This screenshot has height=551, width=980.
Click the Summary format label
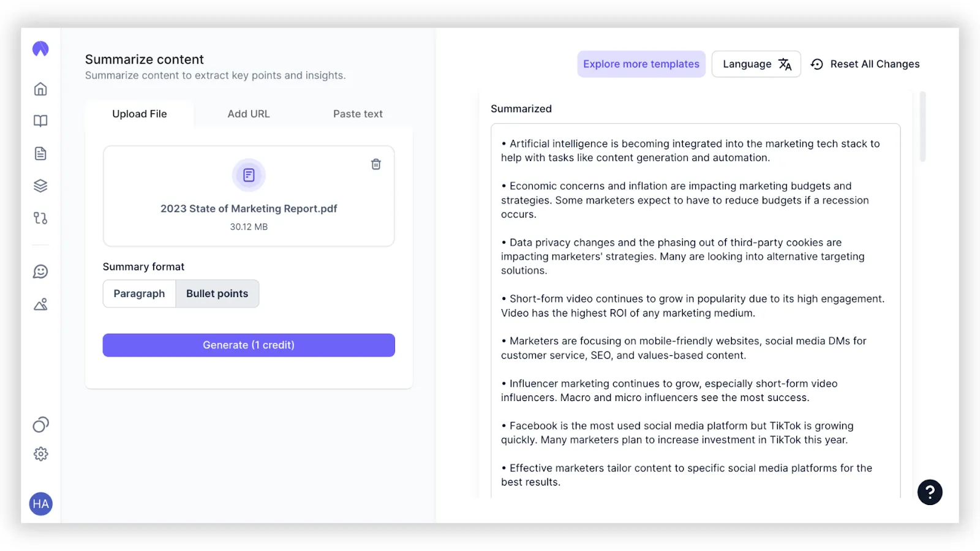143,267
